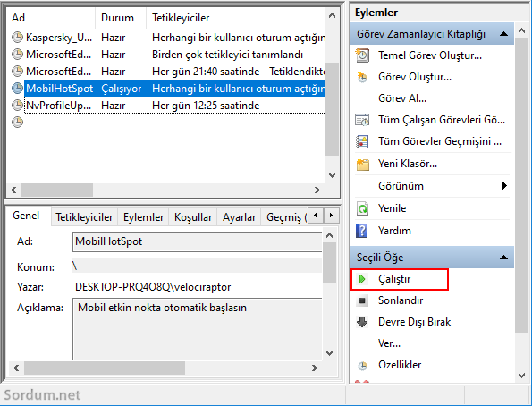This screenshot has width=532, height=406.
Task: Click the MobilHotSpot task clock icon
Action: (17, 89)
